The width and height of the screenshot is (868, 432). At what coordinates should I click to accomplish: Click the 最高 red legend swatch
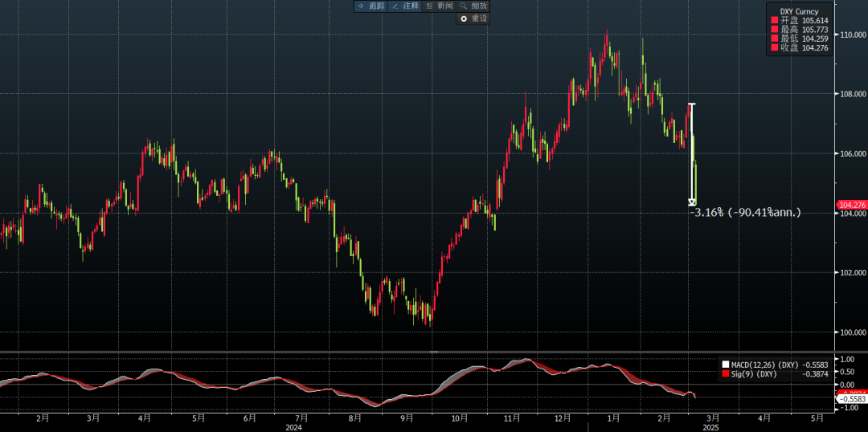(x=774, y=30)
